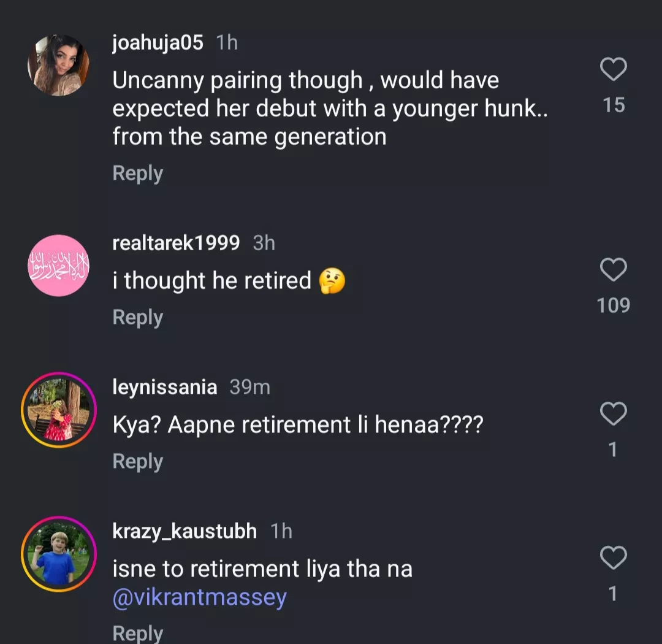Viewport: 662px width, 644px height.
Task: Heart krazy_kaustubh's comment
Action: (613, 558)
